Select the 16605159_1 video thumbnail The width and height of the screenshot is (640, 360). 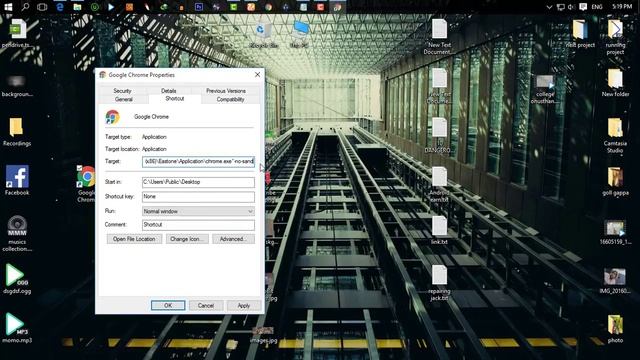[x=615, y=232]
